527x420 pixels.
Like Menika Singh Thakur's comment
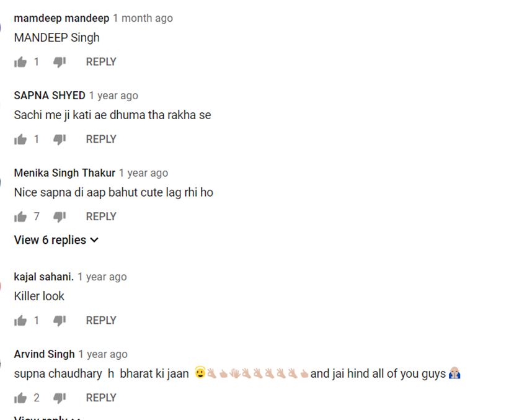coord(20,217)
